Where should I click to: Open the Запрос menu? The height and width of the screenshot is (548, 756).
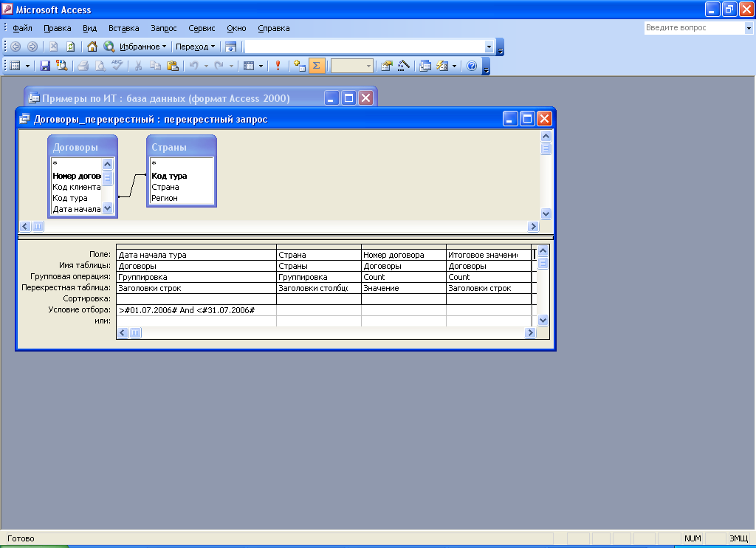click(x=163, y=28)
